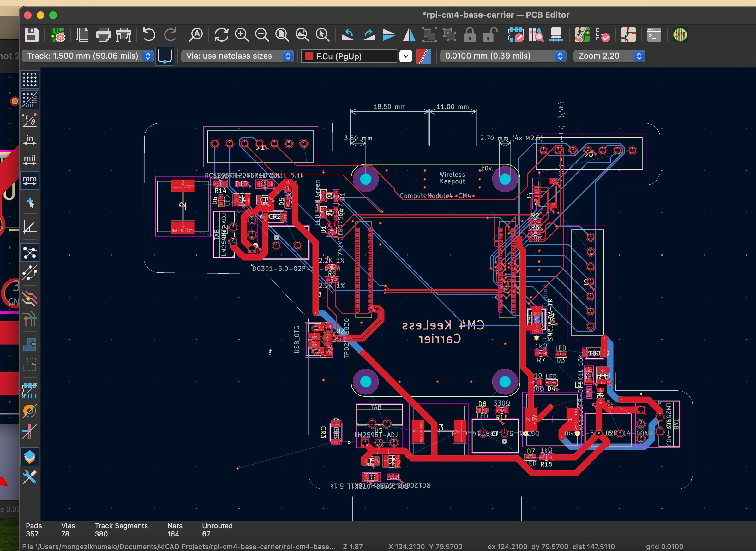The image size is (756, 551).
Task: Toggle curved ratsnest lines
Action: 30,273
